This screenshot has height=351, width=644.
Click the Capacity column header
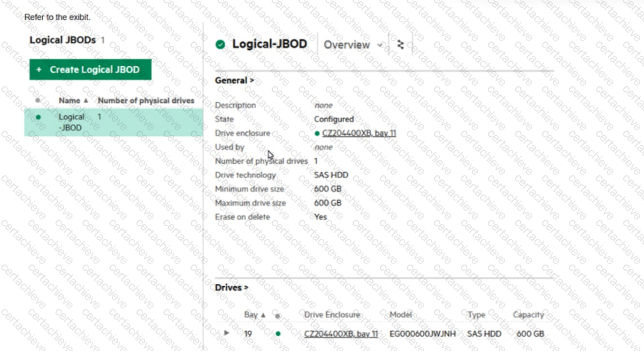pyautogui.click(x=529, y=314)
